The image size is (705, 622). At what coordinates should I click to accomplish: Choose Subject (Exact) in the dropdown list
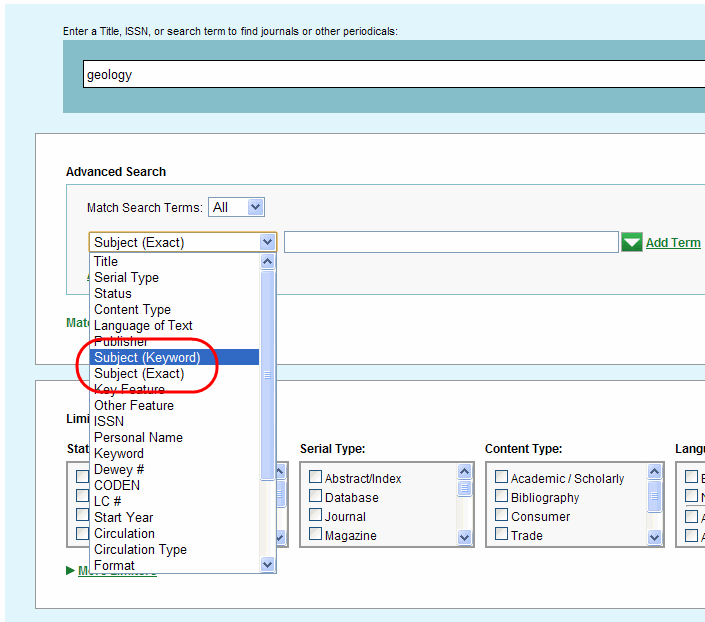click(139, 373)
